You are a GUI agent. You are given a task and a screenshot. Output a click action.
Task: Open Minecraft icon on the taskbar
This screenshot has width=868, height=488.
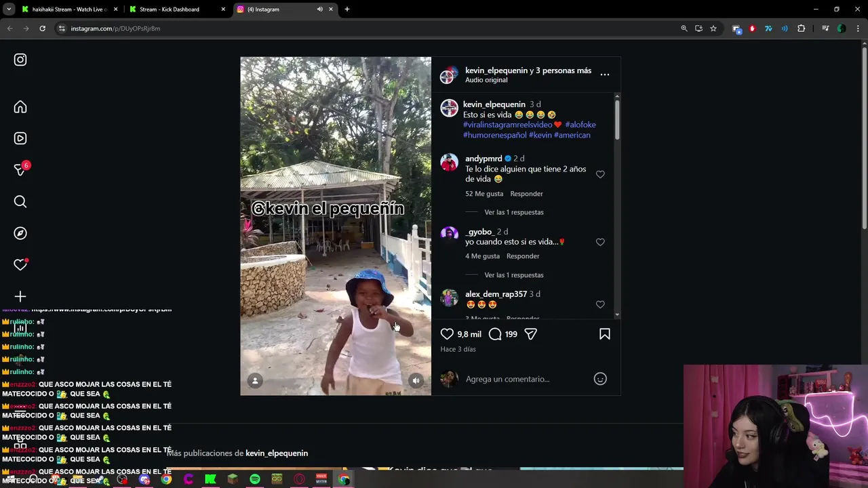click(x=233, y=480)
